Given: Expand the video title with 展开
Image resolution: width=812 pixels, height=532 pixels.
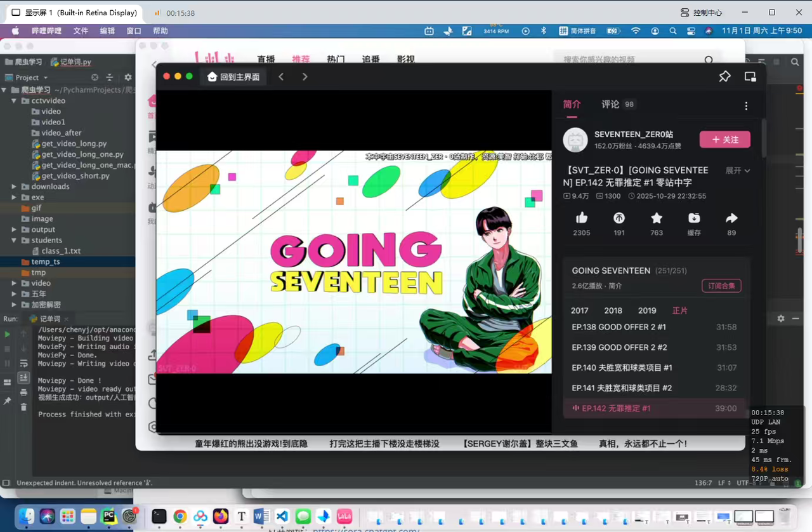Looking at the screenshot, I should (738, 171).
